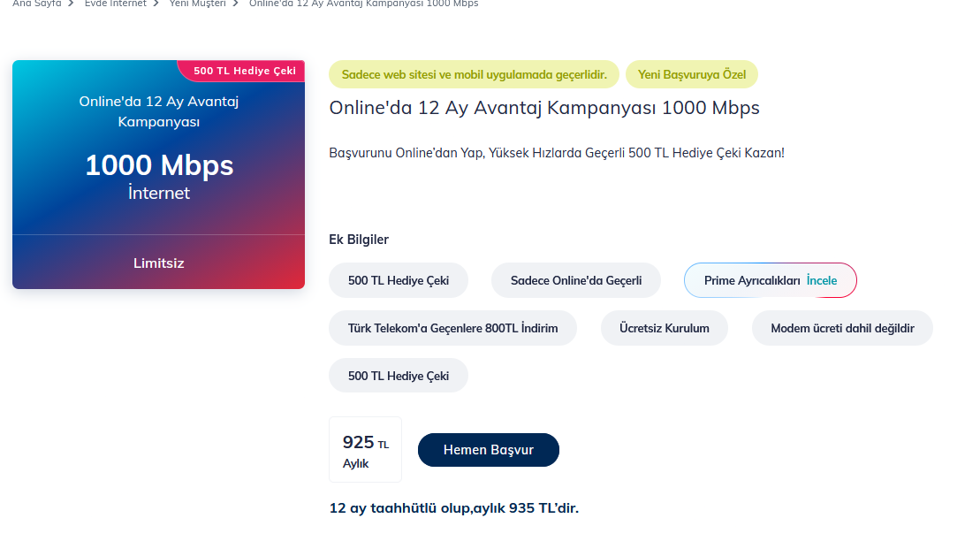
Task: Click chevron after Yeni Müşteri breadcrumb
Action: tap(236, 4)
